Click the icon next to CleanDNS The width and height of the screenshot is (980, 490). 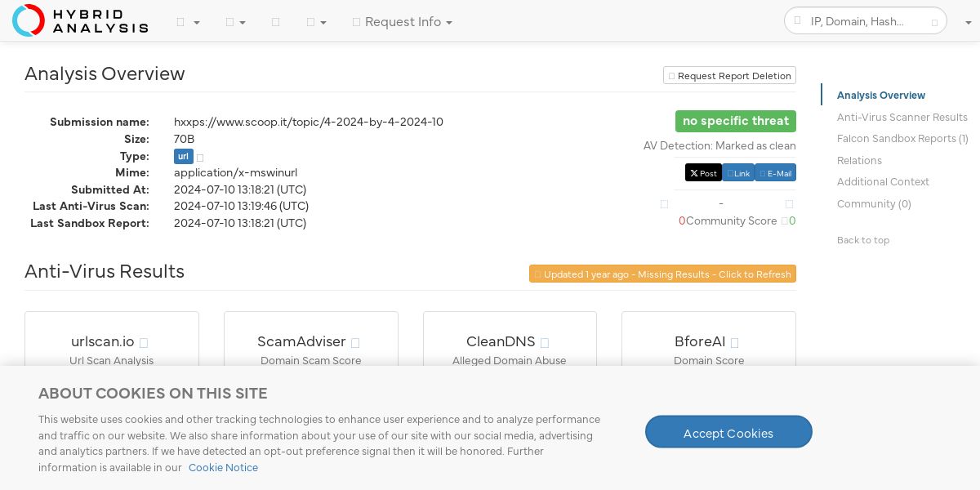point(545,343)
